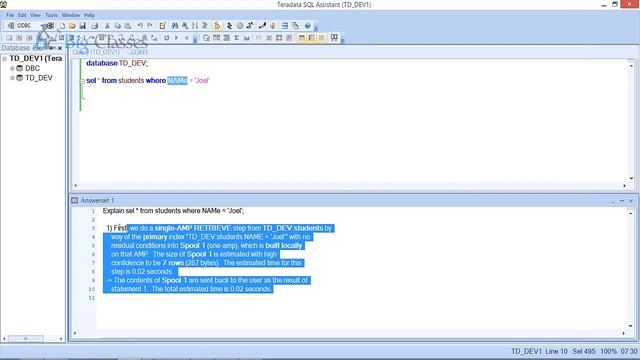Image resolution: width=640 pixels, height=360 pixels.
Task: Click 'TD_DEV1' in the status bar
Action: (526, 351)
